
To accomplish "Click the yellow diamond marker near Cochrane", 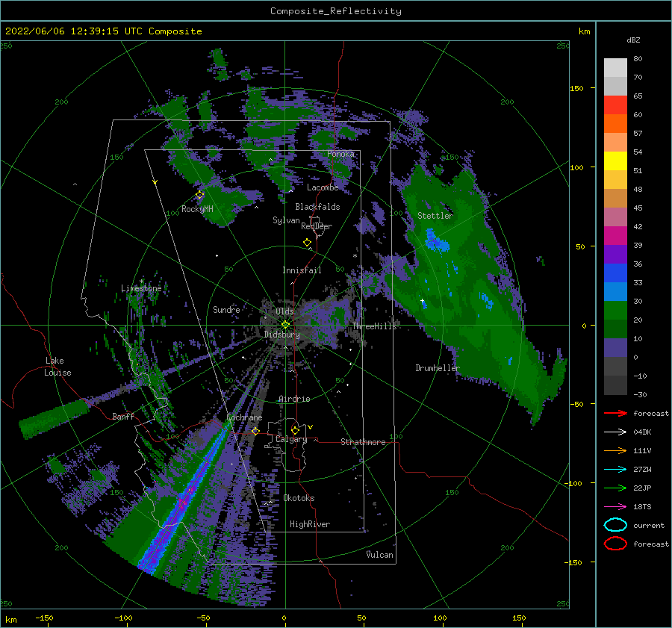I will [x=255, y=431].
